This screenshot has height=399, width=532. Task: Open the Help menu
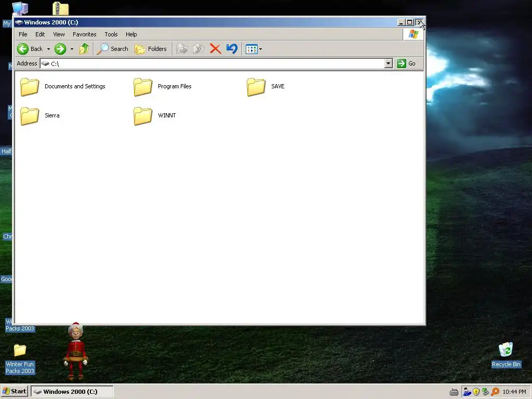pos(131,34)
